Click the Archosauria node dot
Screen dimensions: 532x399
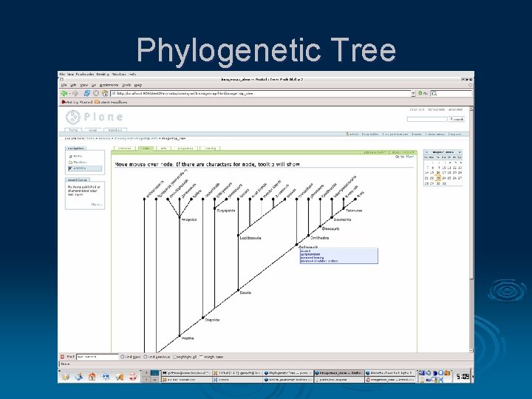coord(296,245)
